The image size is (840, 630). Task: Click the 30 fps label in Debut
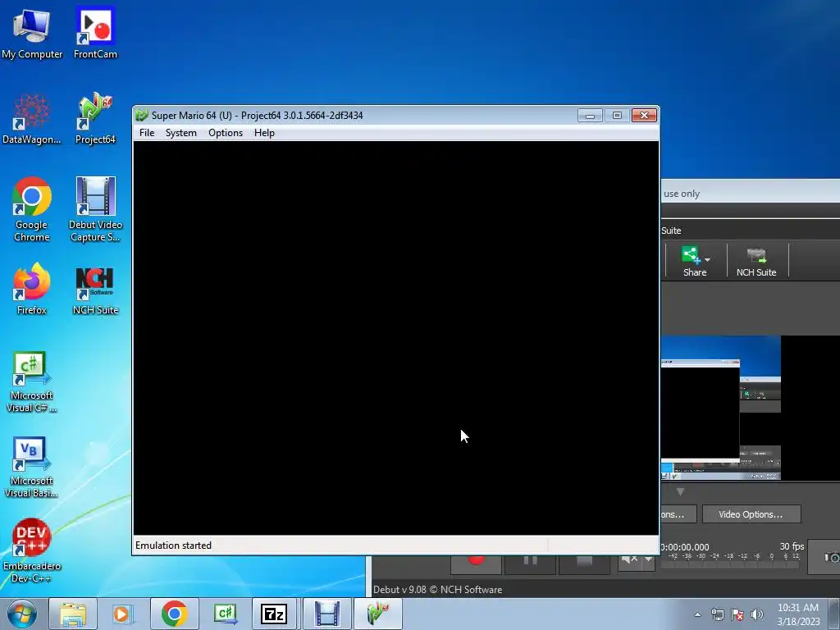(x=792, y=546)
